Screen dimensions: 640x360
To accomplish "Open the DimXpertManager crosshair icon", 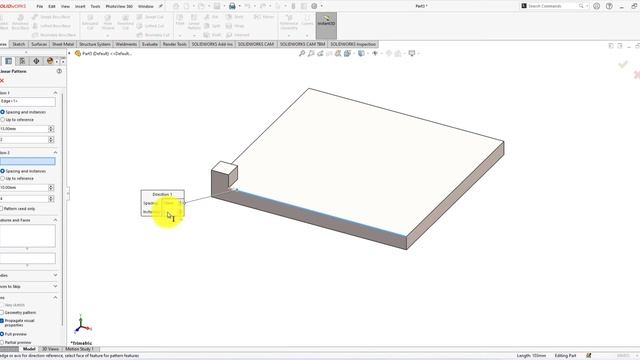I will [x=36, y=61].
